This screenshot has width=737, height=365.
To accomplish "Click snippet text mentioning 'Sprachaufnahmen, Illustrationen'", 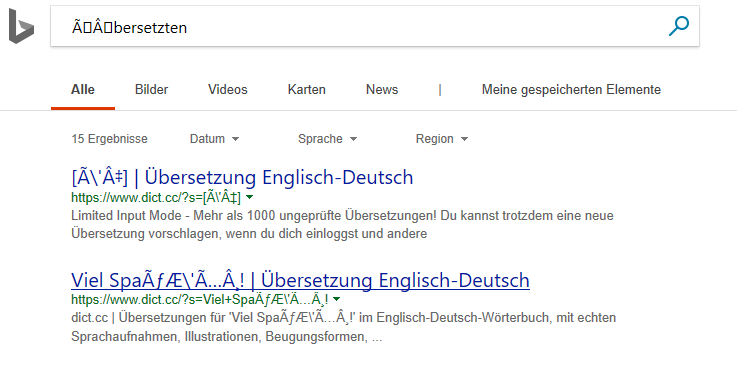I will (x=344, y=327).
